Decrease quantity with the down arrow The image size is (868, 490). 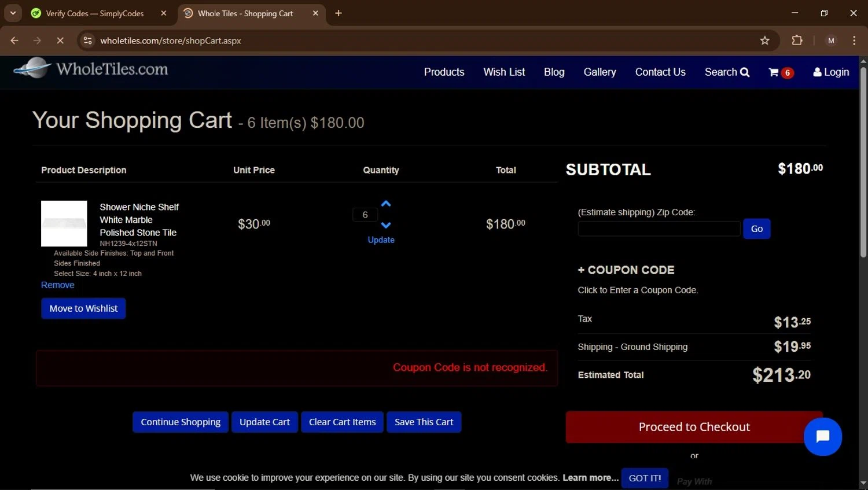(x=386, y=225)
